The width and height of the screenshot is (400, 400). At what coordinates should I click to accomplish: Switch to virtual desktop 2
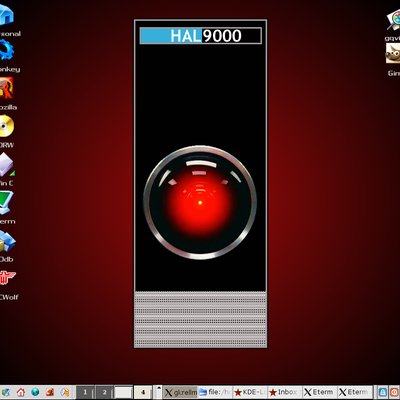[104, 392]
